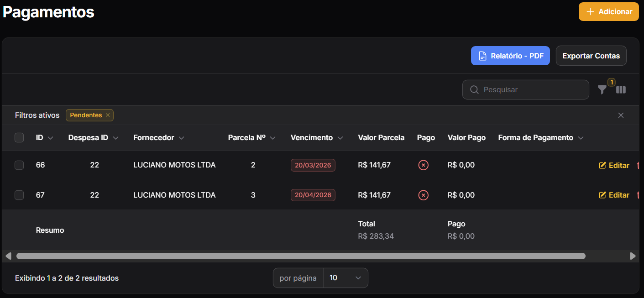Click the 20/03/2026 due date badge
The width and height of the screenshot is (644, 298).
313,165
